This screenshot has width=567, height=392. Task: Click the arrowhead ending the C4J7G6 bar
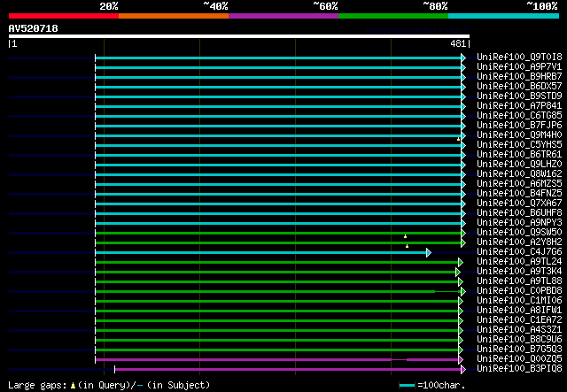pos(429,252)
